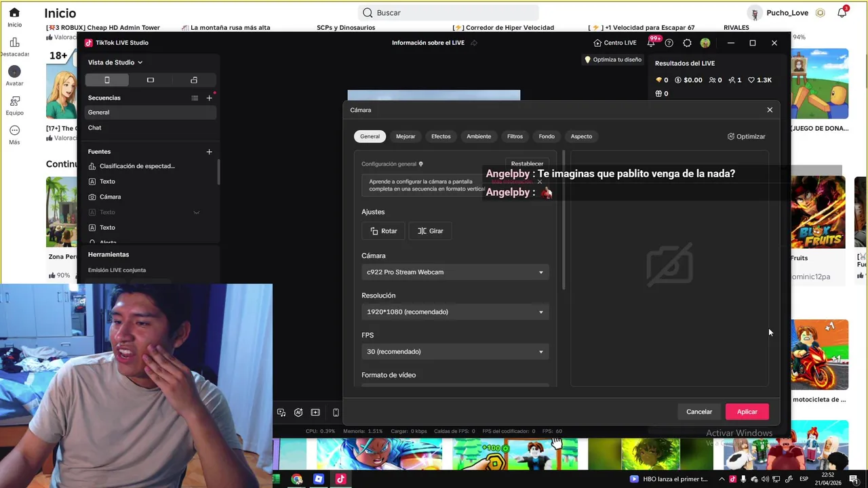This screenshot has height=488, width=868.
Task: Click the Optimizar button in Cámara dialog
Action: pyautogui.click(x=746, y=136)
